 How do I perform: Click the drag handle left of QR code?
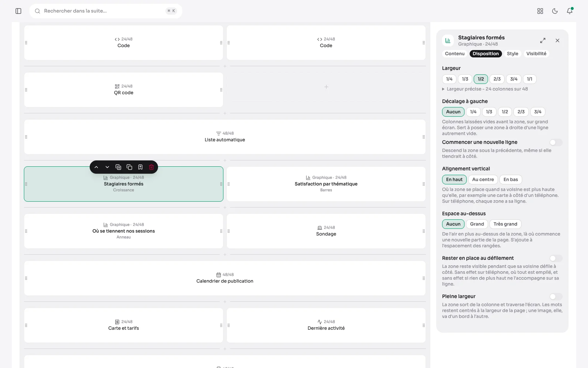(x=26, y=90)
